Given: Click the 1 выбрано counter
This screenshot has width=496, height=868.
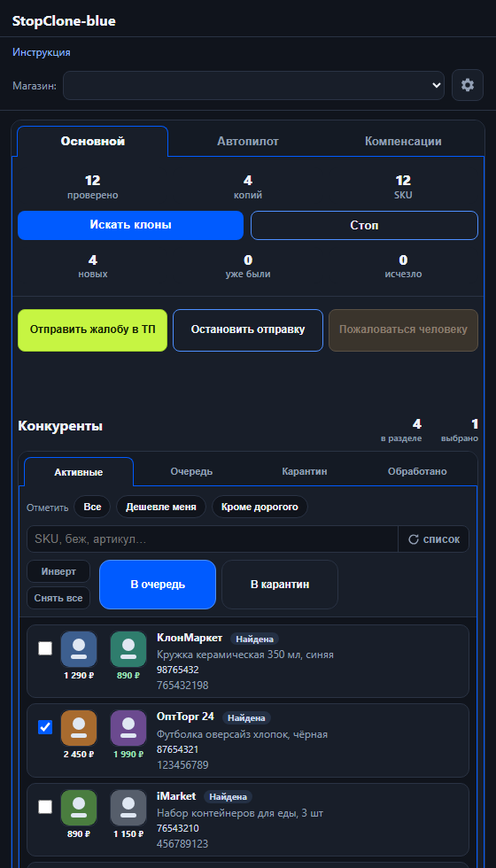Looking at the screenshot, I should pos(460,430).
